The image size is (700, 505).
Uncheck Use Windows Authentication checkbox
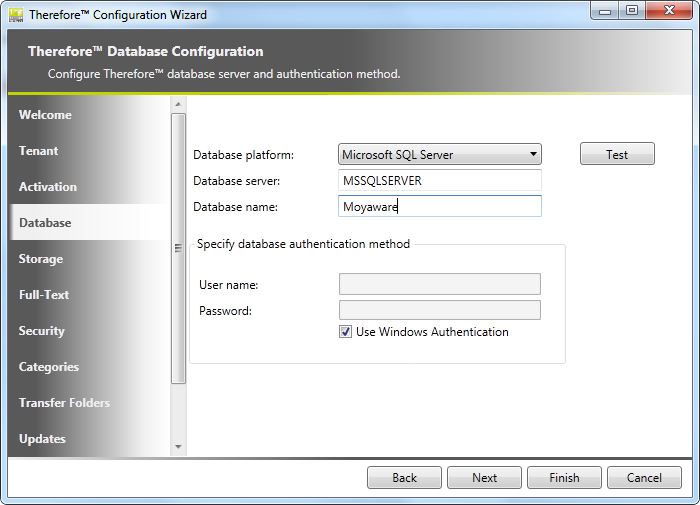(346, 332)
